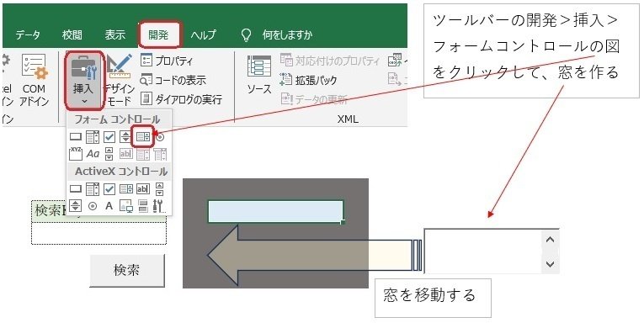Viewport: 644px width, 328px height.
Task: Switch to the データ tab
Action: tap(28, 34)
